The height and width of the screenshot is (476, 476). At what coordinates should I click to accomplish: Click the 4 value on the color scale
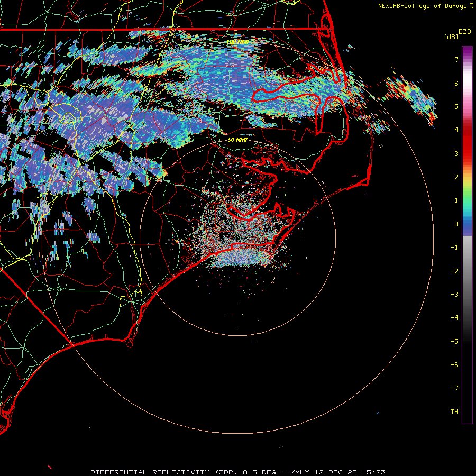point(456,130)
